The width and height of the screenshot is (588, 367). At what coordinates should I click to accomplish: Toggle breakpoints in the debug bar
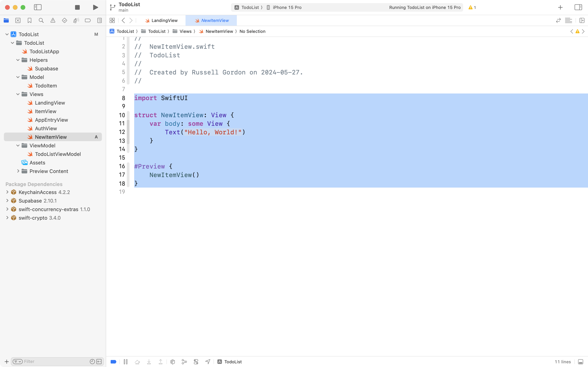[113, 361]
